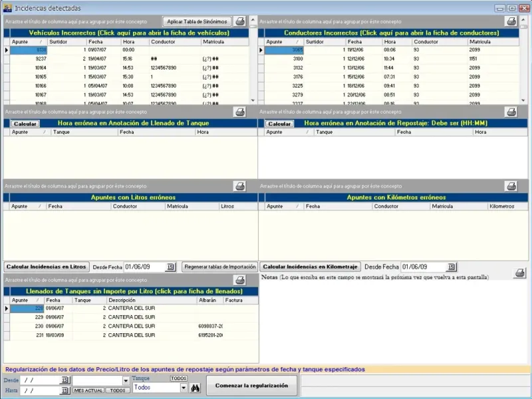Print the Repostaje hour errors grid
Viewport: 532px width, 399px height.
511,112
